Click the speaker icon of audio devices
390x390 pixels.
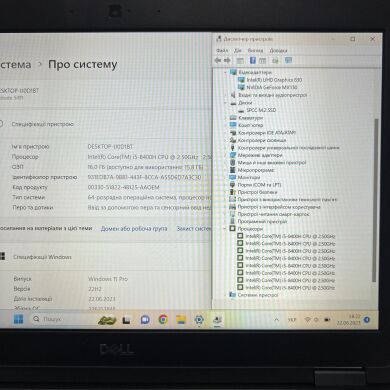(233, 95)
